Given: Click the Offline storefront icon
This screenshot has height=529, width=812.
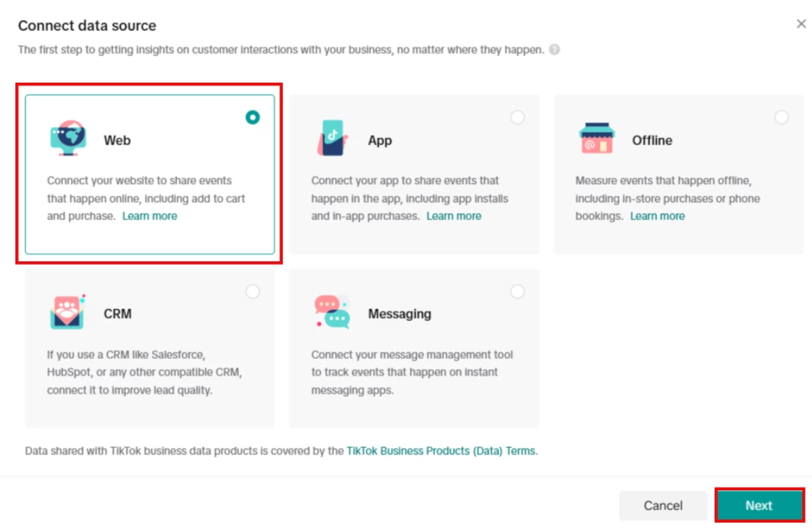Looking at the screenshot, I should (x=596, y=138).
